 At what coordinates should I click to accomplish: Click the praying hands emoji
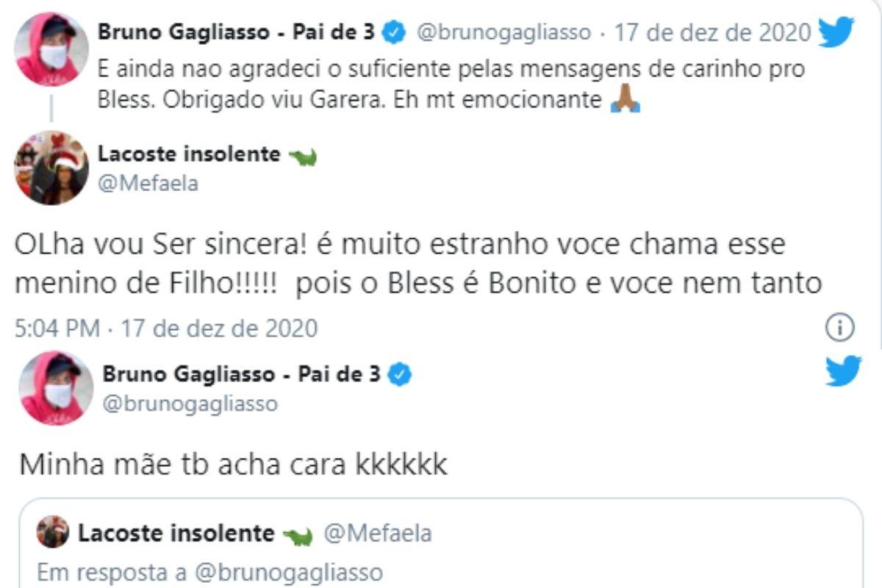(625, 99)
